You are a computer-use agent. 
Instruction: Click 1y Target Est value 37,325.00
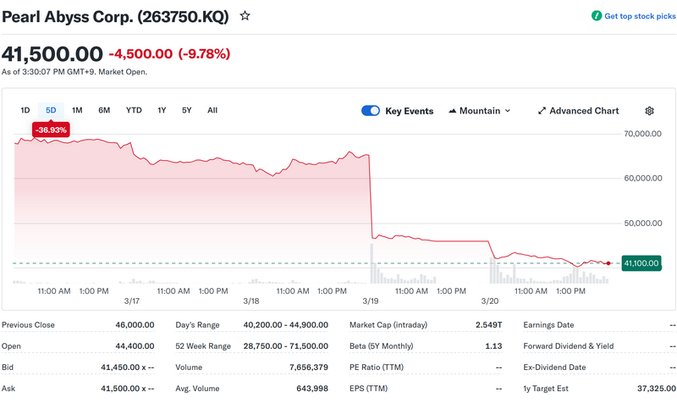coord(656,388)
